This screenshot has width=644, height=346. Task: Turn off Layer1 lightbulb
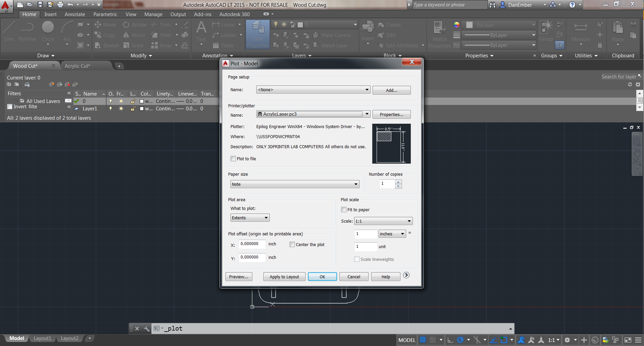coord(111,109)
